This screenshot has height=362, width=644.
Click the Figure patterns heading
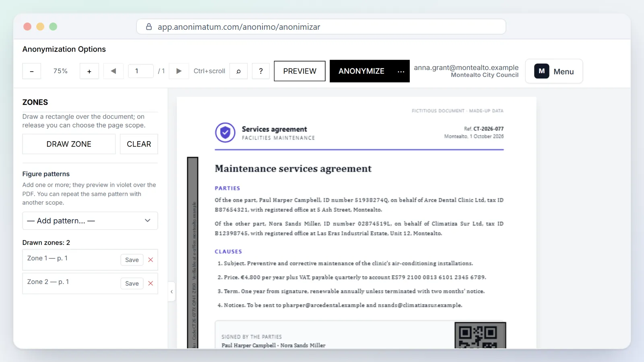pos(46,174)
